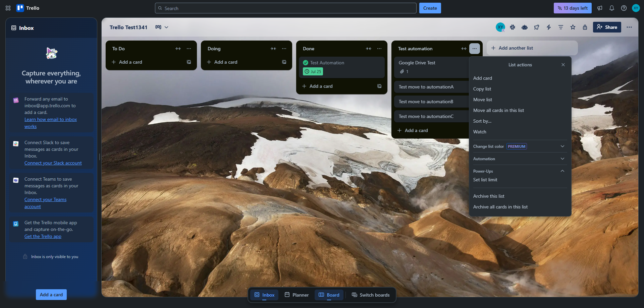The width and height of the screenshot is (644, 308).
Task: Click the Trello logo
Action: tap(28, 8)
